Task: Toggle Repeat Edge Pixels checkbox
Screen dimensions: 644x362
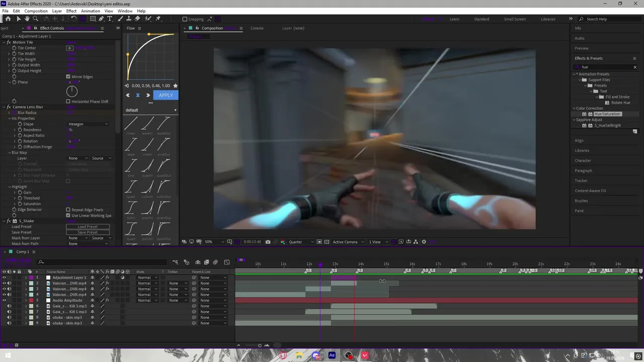Action: [68, 210]
